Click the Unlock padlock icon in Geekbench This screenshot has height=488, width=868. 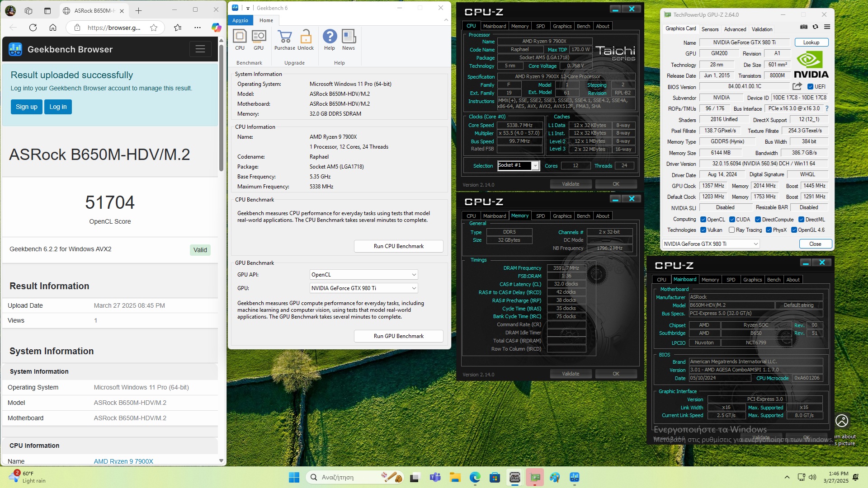(x=306, y=40)
